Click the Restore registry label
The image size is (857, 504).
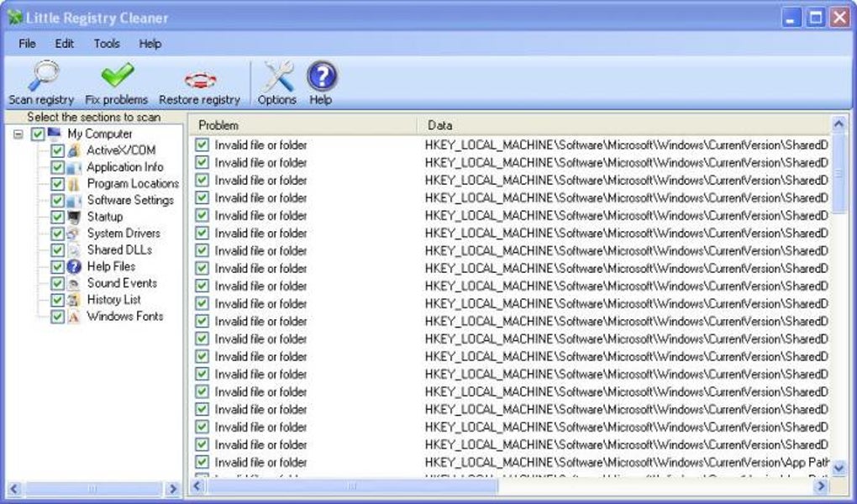pos(199,99)
